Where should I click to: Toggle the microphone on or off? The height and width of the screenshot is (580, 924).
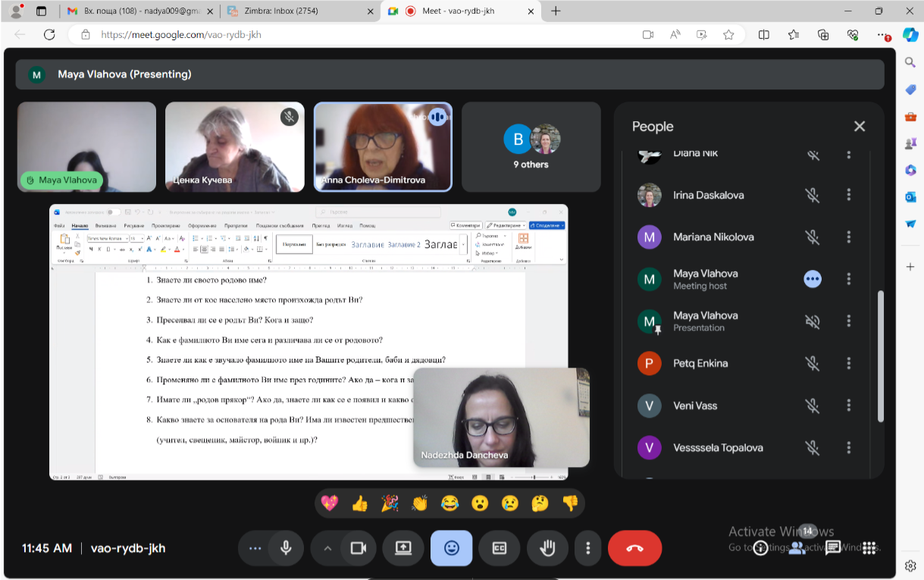tap(286, 548)
